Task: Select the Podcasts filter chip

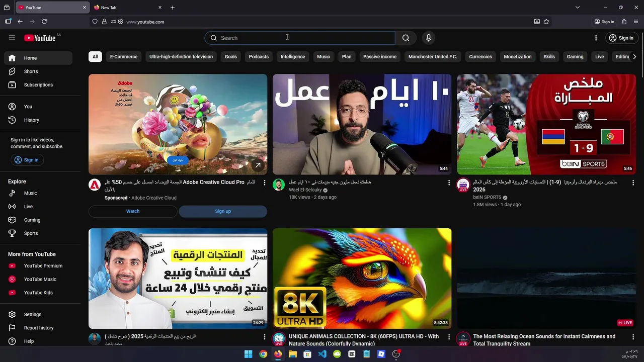Action: [259, 57]
